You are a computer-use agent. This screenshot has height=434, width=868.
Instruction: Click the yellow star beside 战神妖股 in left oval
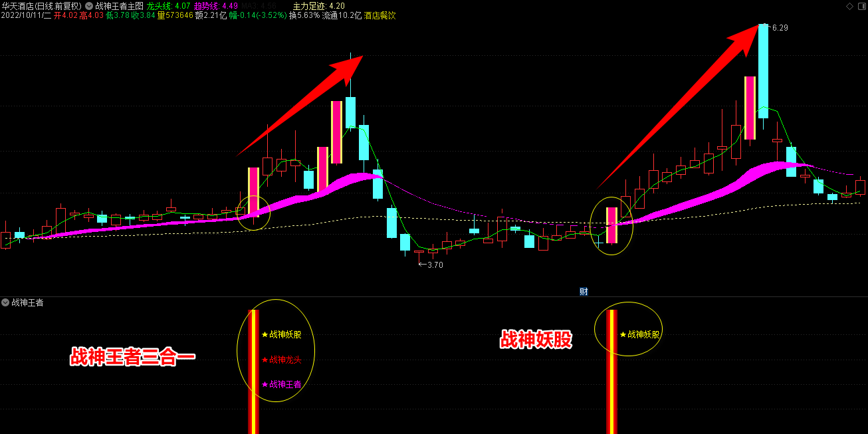[x=265, y=335]
